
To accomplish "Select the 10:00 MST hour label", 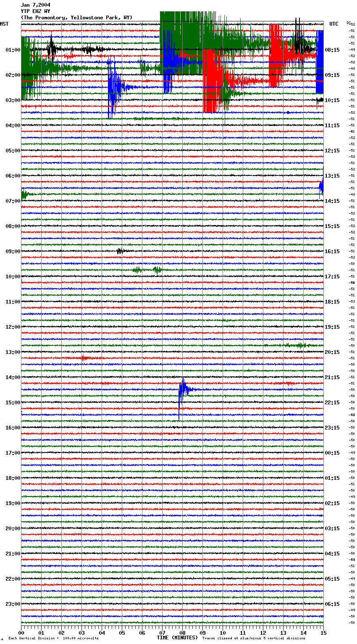I will point(13,277).
